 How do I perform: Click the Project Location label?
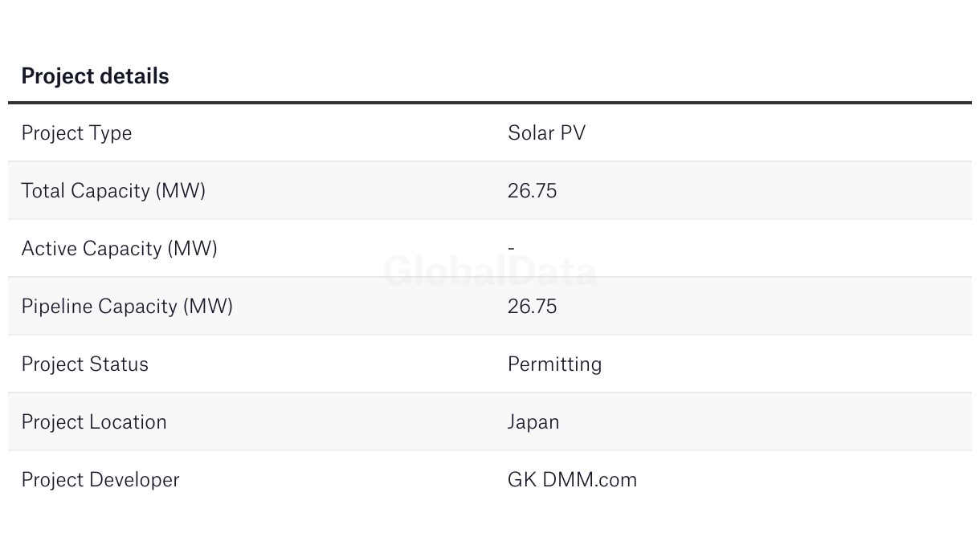tap(94, 422)
